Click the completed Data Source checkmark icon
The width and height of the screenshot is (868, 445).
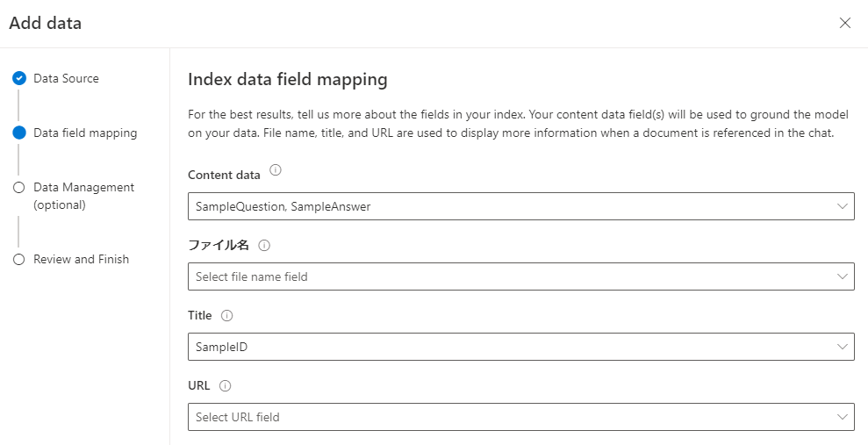pyautogui.click(x=19, y=78)
